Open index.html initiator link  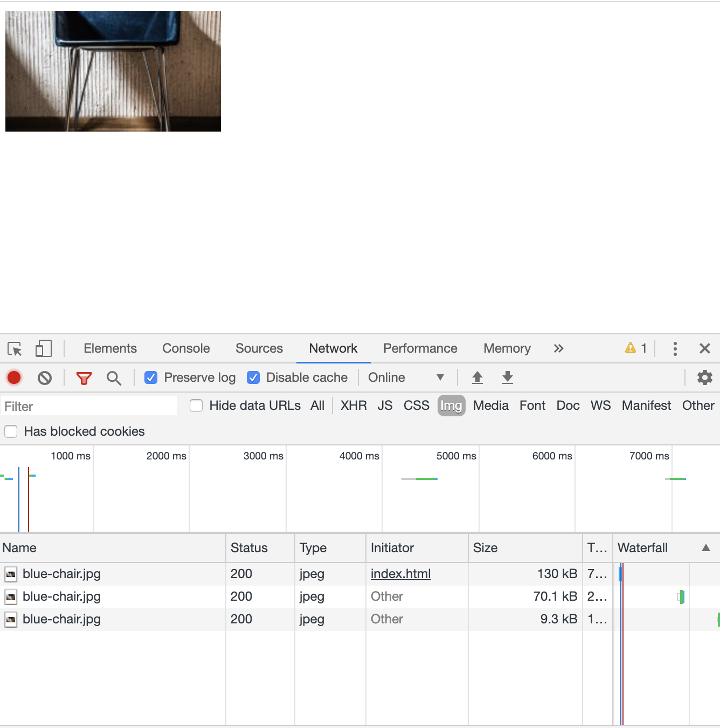pos(400,574)
